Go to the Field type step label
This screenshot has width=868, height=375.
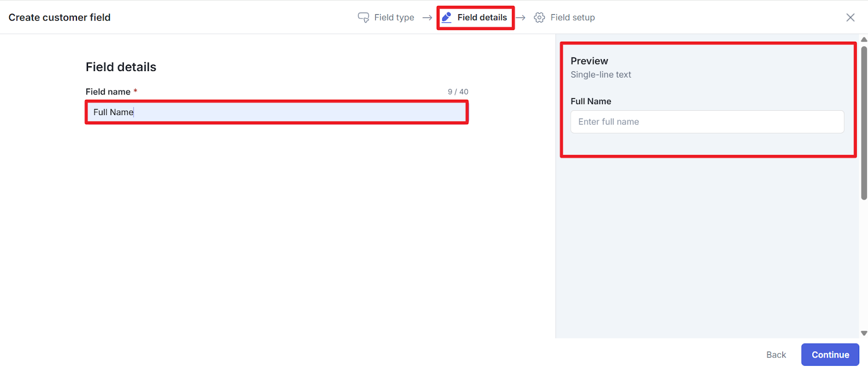[394, 17]
